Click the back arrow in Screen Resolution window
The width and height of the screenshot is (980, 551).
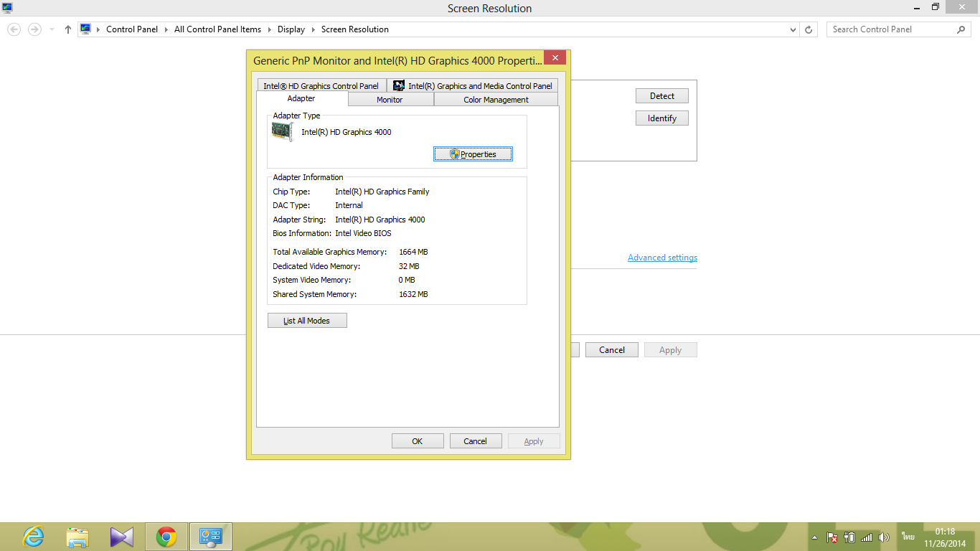pos(14,29)
